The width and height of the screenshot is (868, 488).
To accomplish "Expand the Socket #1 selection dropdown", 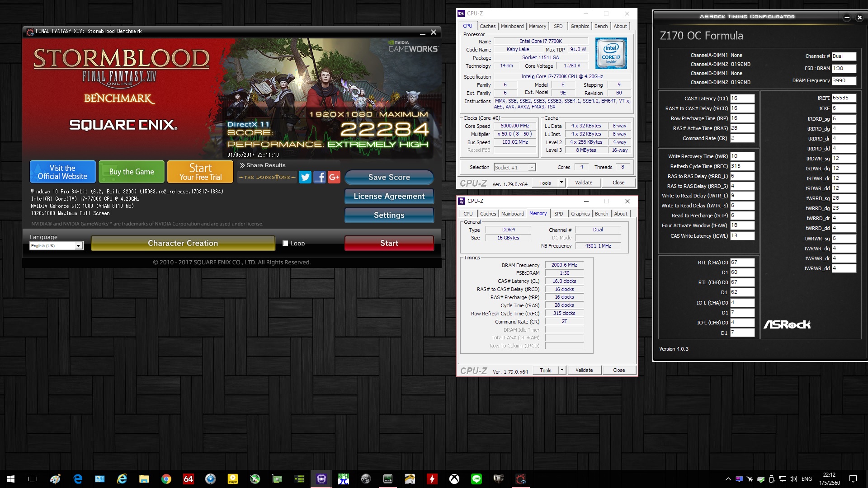I will (x=532, y=168).
